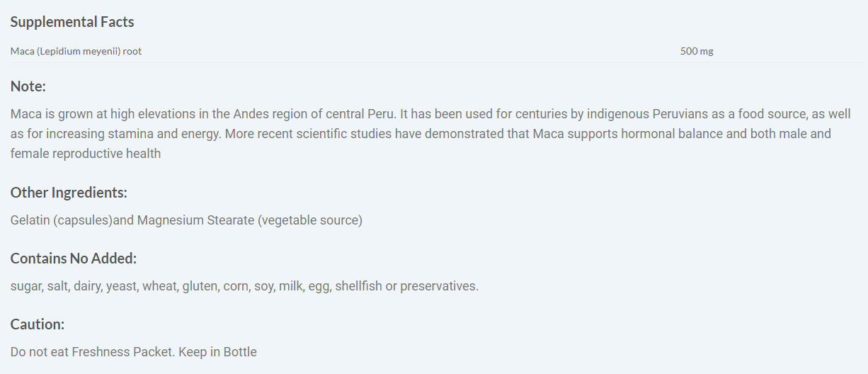Click the Keep in Bottle text
This screenshot has height=374, width=868.
click(x=217, y=352)
